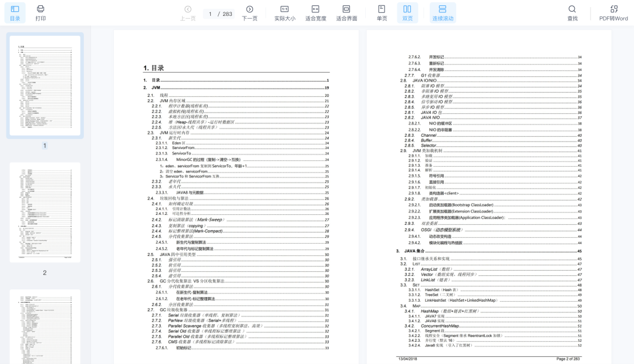The width and height of the screenshot is (634, 364).
Task: Select page 2 thumbnail in sidebar
Action: 45,213
